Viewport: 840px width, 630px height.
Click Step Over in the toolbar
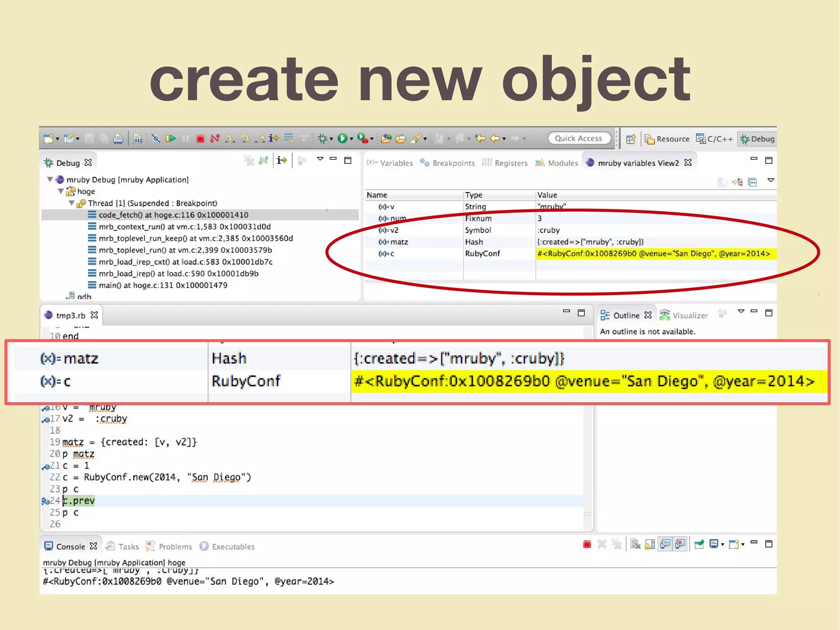pos(245,139)
